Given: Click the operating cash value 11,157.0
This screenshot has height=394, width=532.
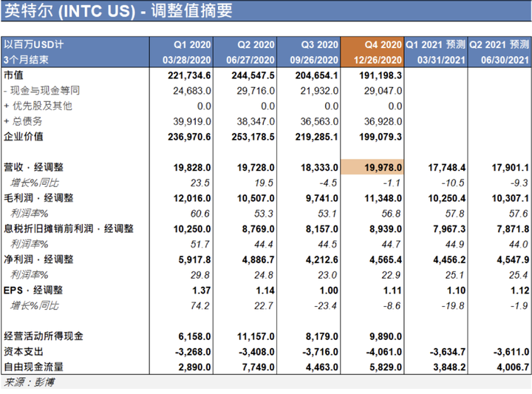Looking at the screenshot, I should pos(256,336).
